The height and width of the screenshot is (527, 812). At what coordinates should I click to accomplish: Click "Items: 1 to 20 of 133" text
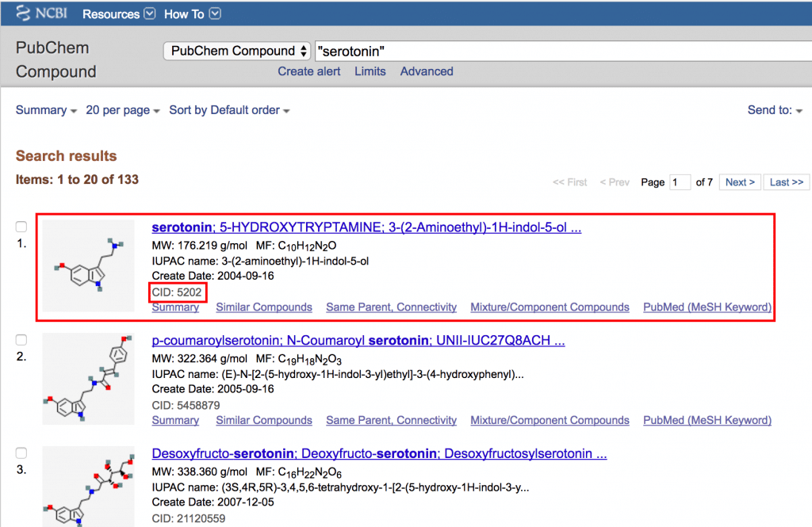click(x=77, y=180)
